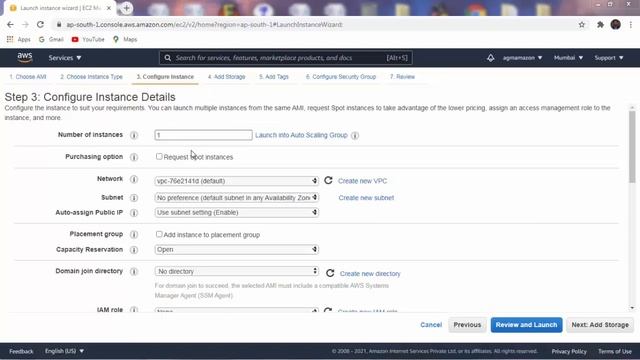Click info icon next to Capacity Reservation
This screenshot has height=360, width=640.
pyautogui.click(x=134, y=250)
